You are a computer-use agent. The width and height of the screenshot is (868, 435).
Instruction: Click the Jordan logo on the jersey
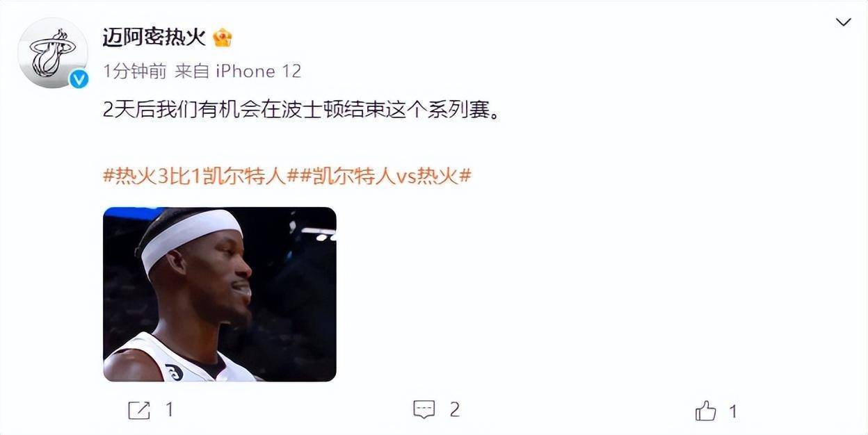tap(173, 372)
